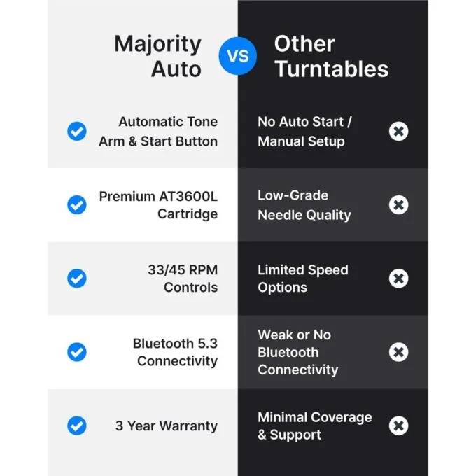Image resolution: width=476 pixels, height=476 pixels.
Task: Click checkmark beside Bluetooth 5.3 Connectivity
Action: tap(77, 352)
